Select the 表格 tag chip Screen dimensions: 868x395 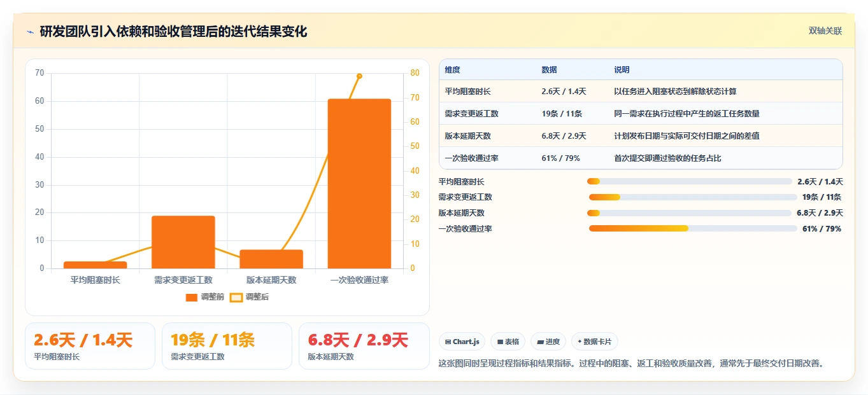click(x=508, y=342)
